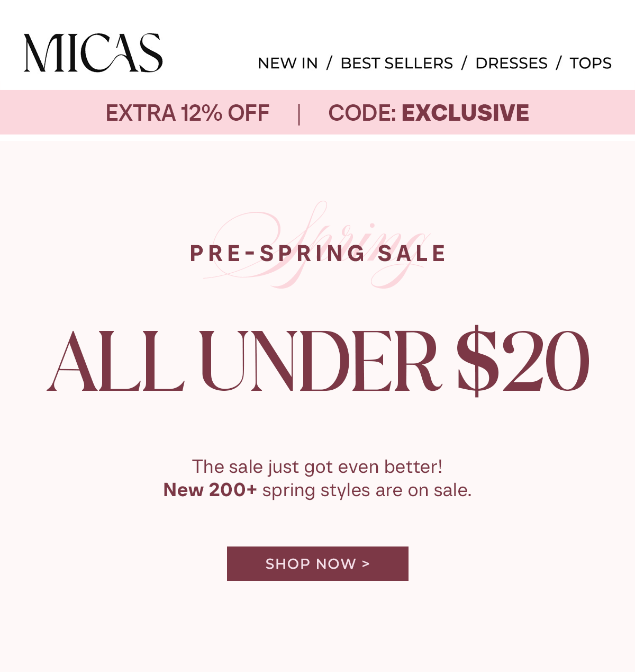Viewport: 635px width, 672px height.
Task: Click the EXTRA 12% OFF promo text
Action: (188, 113)
